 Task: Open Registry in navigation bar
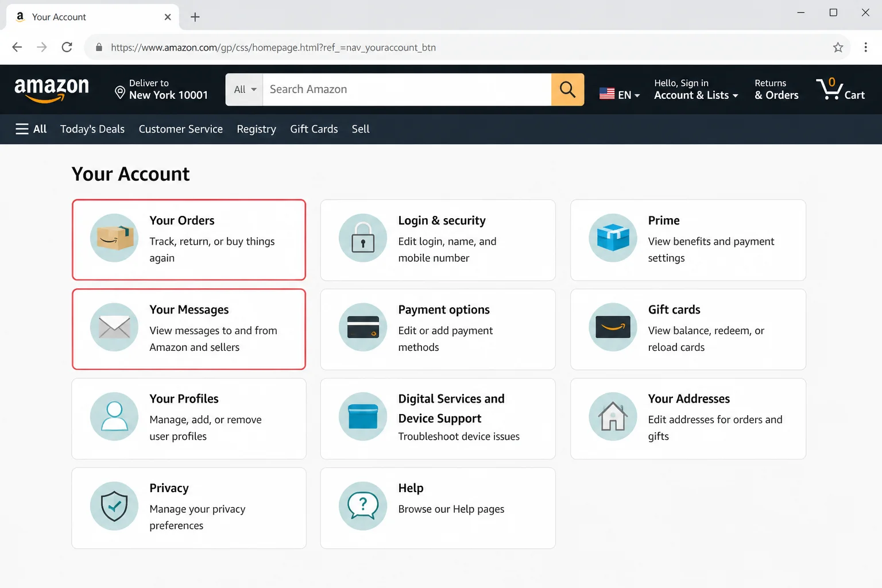click(x=257, y=129)
